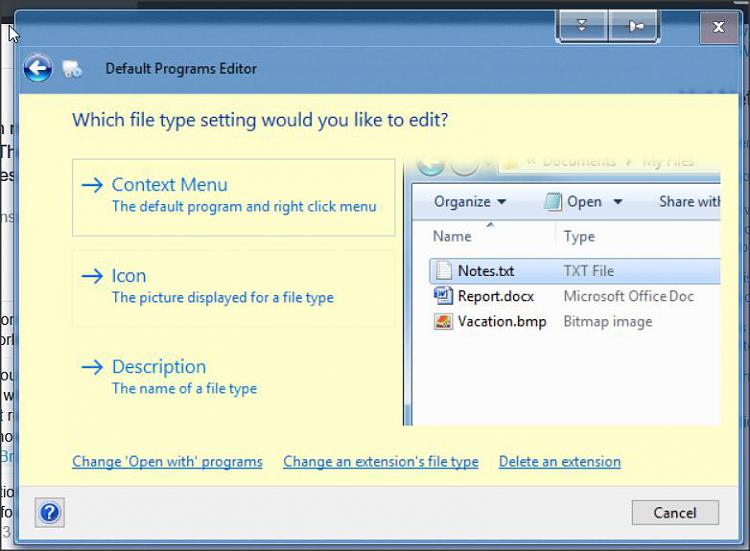Screen dimensions: 750x551
Task: Click Vacation.bmp image icon in preview
Action: pos(443,321)
